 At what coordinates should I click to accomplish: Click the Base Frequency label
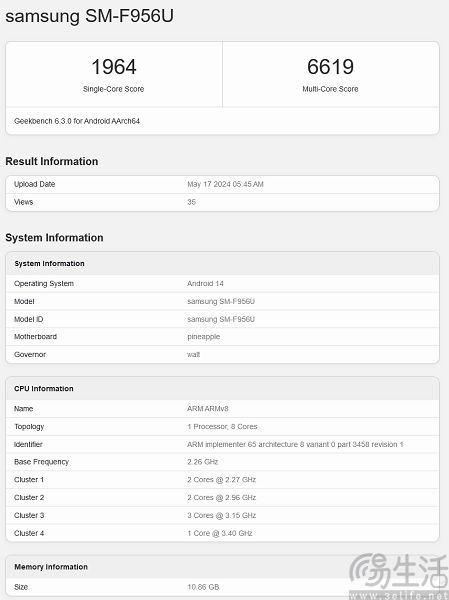pos(41,462)
